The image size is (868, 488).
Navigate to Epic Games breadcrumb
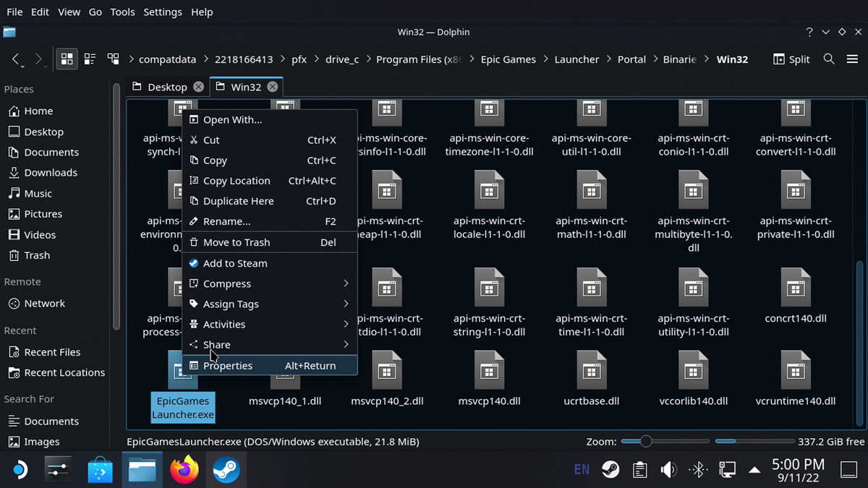[508, 59]
